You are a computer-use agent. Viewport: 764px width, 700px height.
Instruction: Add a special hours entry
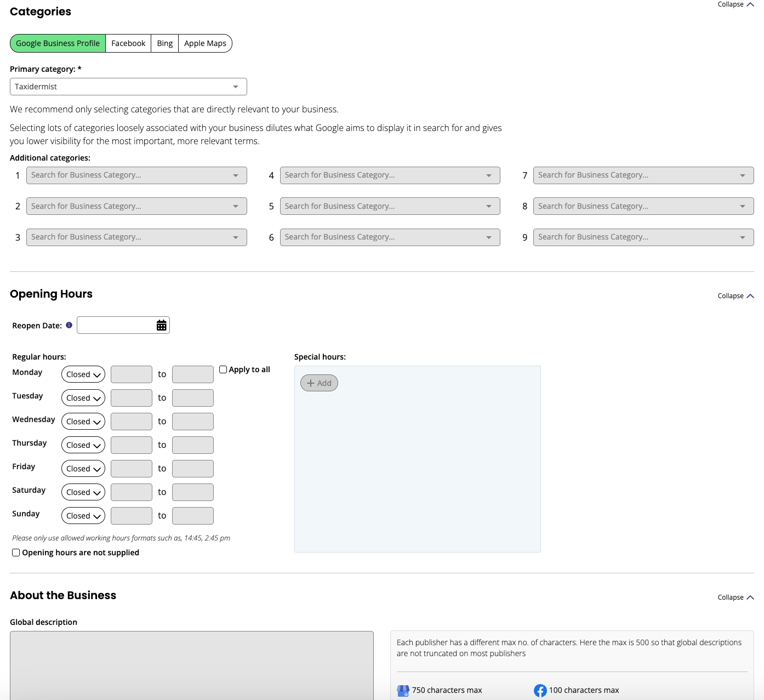point(319,383)
